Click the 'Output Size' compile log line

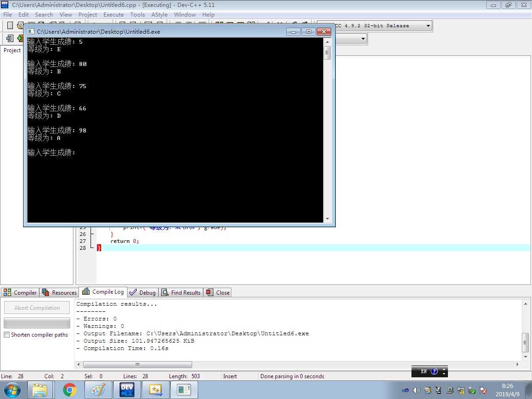[x=135, y=341]
